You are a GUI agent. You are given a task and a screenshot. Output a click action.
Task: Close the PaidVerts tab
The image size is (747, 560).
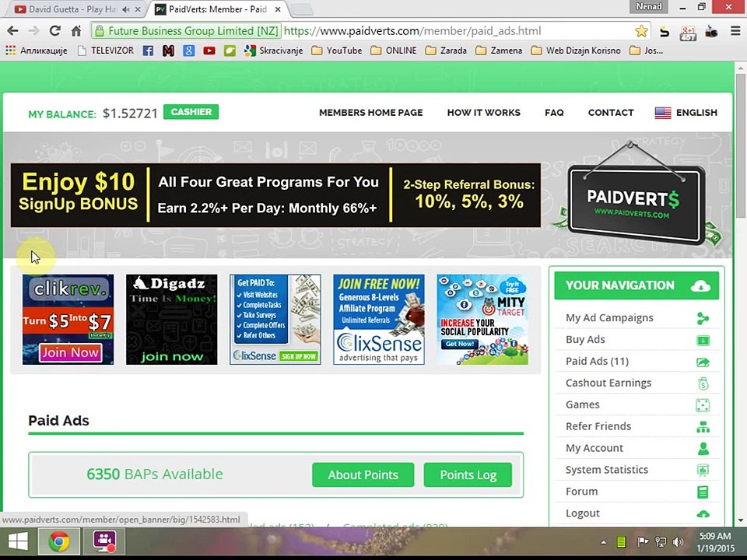[278, 9]
